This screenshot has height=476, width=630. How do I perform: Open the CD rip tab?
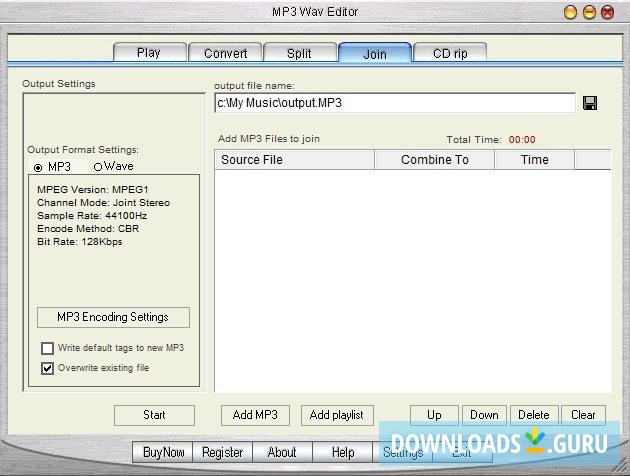tap(450, 53)
